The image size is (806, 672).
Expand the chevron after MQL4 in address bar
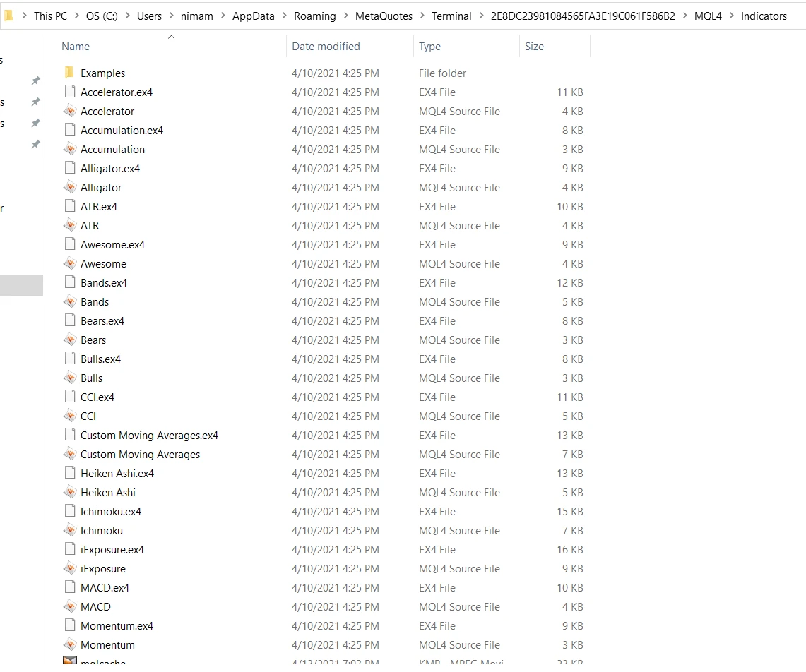pos(732,16)
